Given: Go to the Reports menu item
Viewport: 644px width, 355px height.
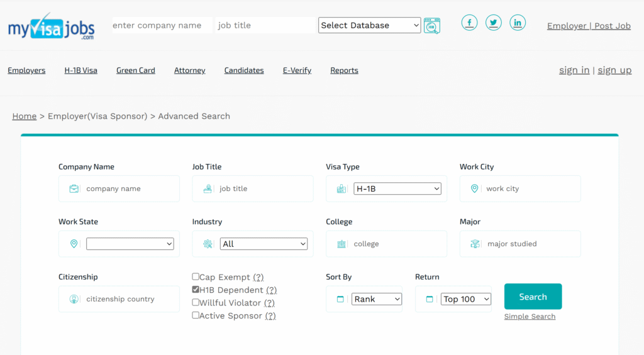Looking at the screenshot, I should click(344, 70).
